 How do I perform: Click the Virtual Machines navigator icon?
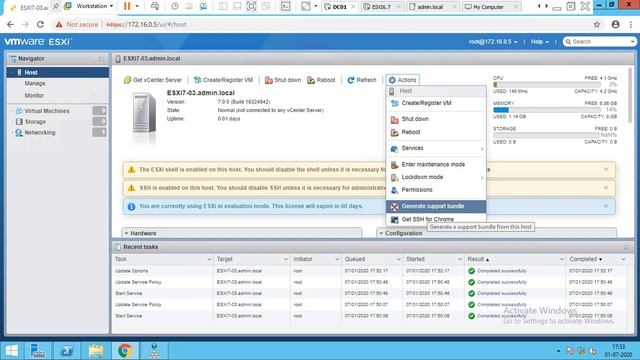coord(19,111)
